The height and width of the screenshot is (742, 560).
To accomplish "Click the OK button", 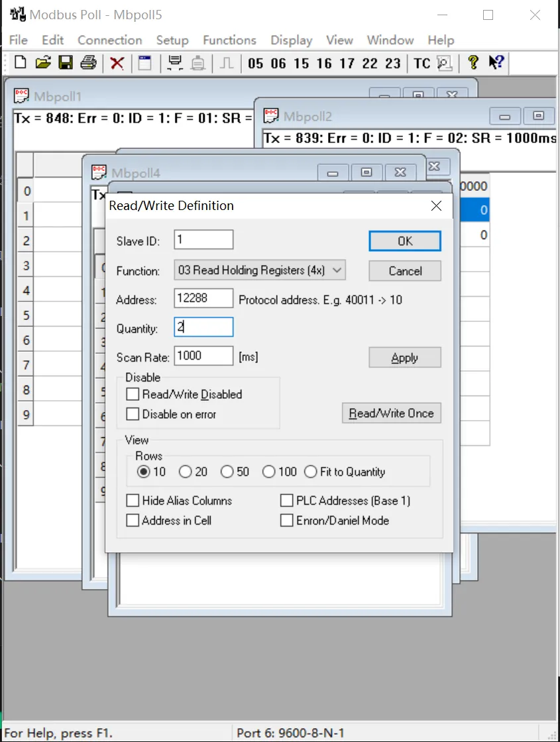I will 405,241.
